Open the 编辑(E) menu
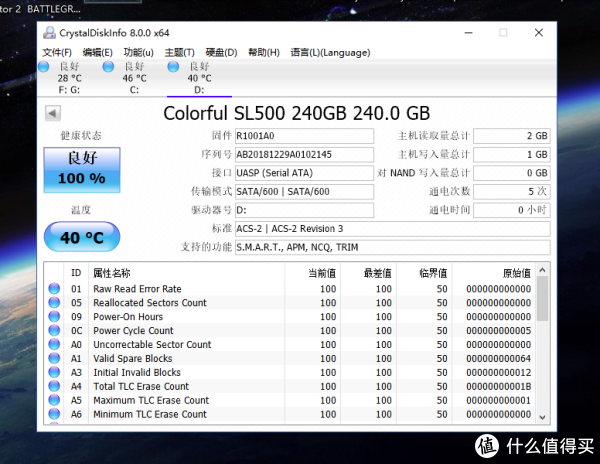 point(98,52)
